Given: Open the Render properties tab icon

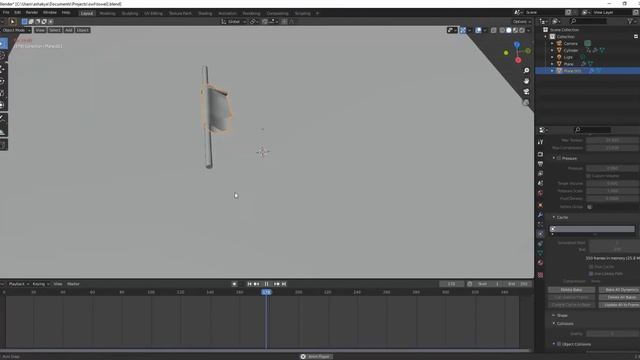Looking at the screenshot, I should point(540,154).
